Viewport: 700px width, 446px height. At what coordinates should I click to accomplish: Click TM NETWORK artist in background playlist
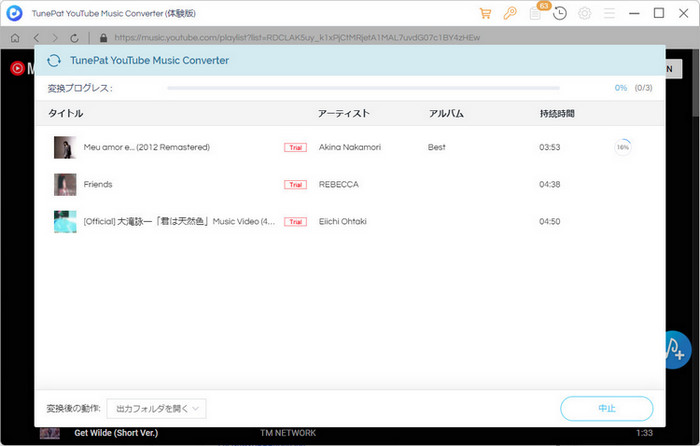tap(288, 433)
